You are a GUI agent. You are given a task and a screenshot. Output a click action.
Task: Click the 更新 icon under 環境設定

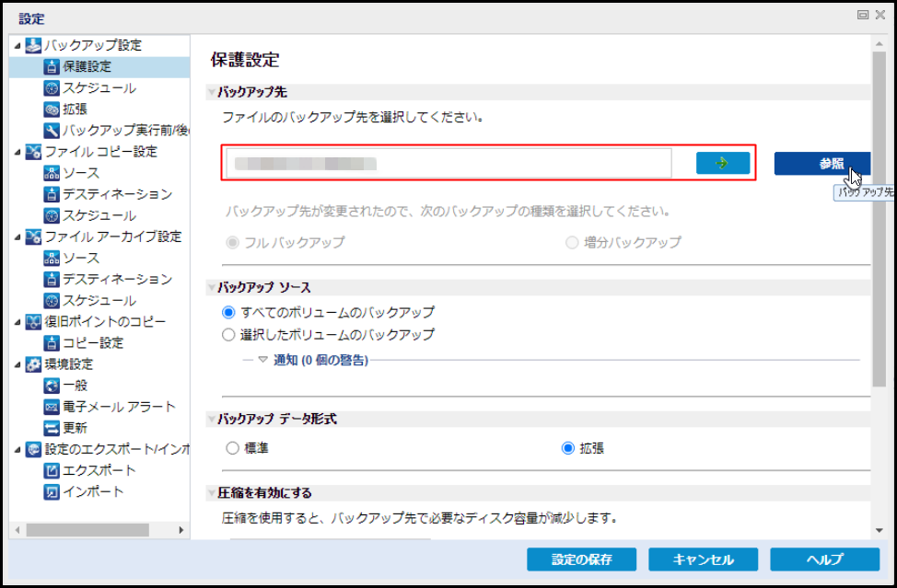point(52,428)
